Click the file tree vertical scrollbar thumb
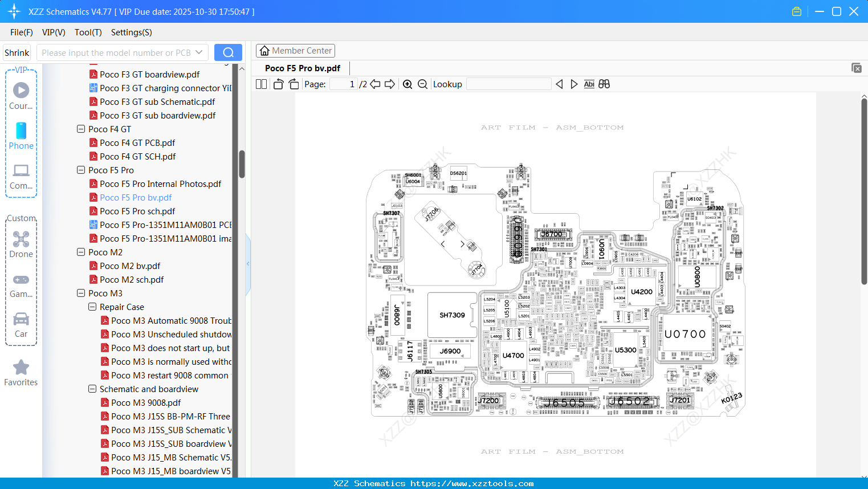This screenshot has width=868, height=489. coord(242,164)
